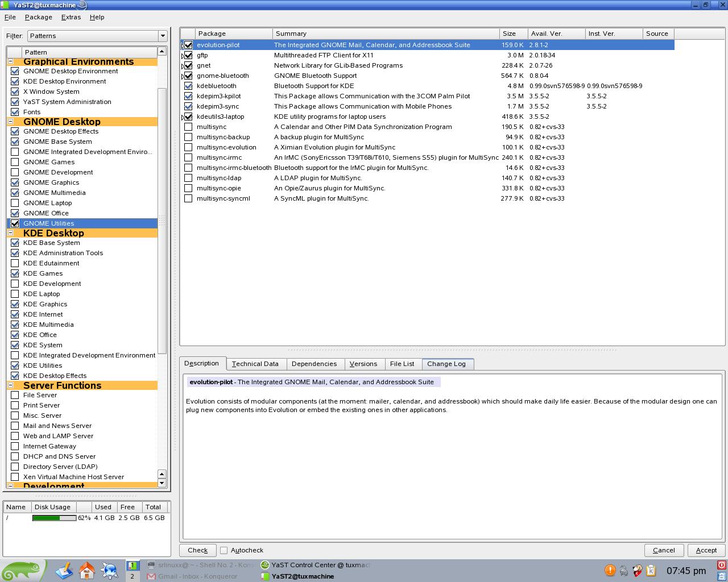Check the multisync-evolution package checkbox
Screen dimensions: 728x582
click(x=188, y=147)
